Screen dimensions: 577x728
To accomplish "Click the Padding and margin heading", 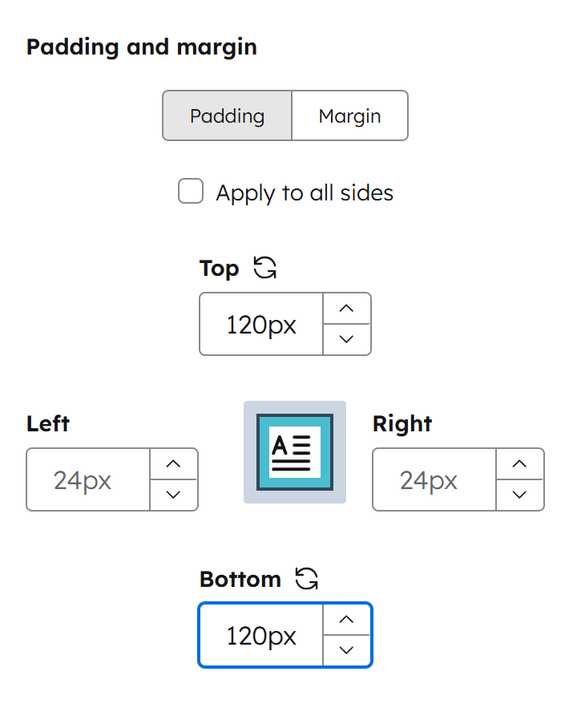I will pos(141,47).
